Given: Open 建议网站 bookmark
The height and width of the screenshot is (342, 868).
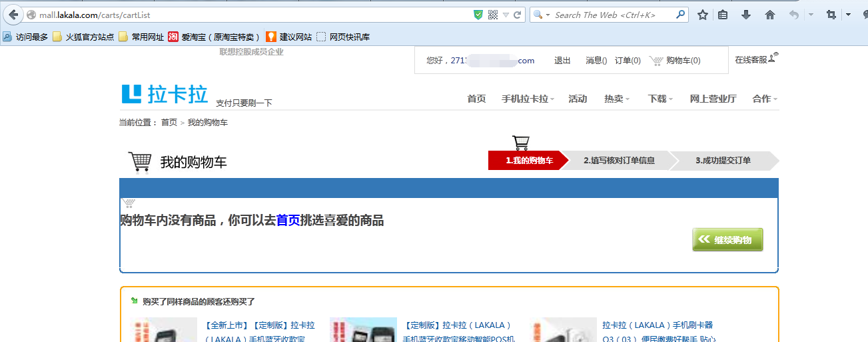Looking at the screenshot, I should (x=288, y=37).
